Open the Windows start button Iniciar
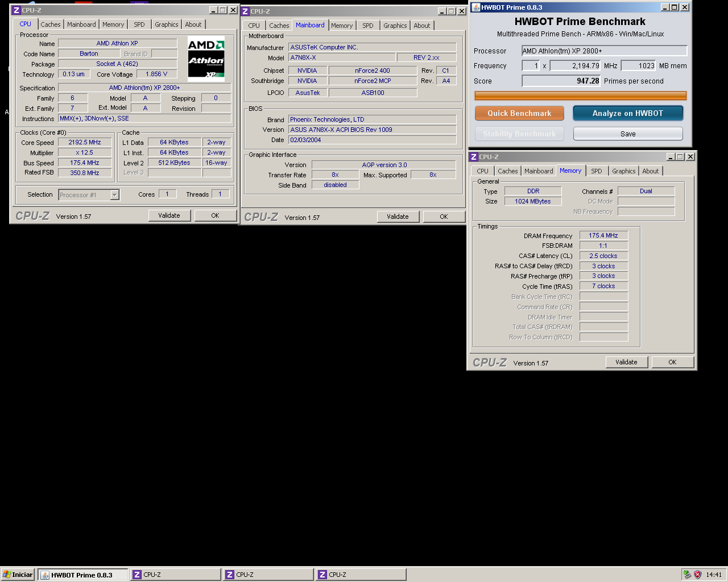Image resolution: width=728 pixels, height=582 pixels. [x=18, y=575]
